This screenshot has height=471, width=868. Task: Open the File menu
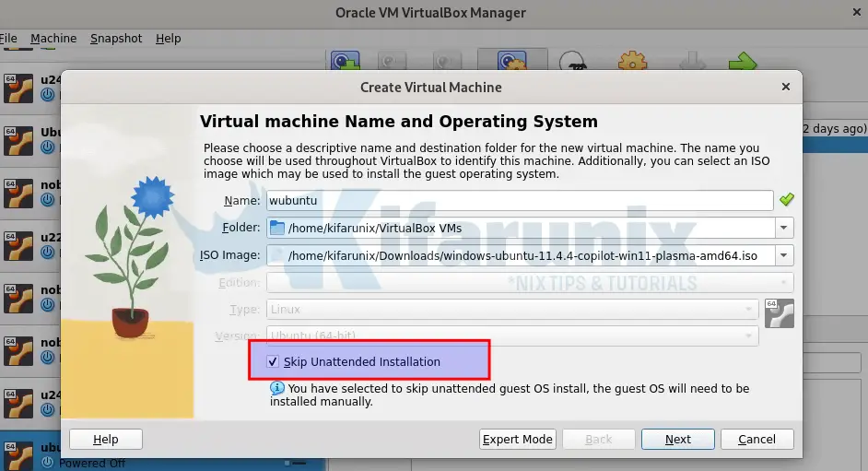point(8,38)
